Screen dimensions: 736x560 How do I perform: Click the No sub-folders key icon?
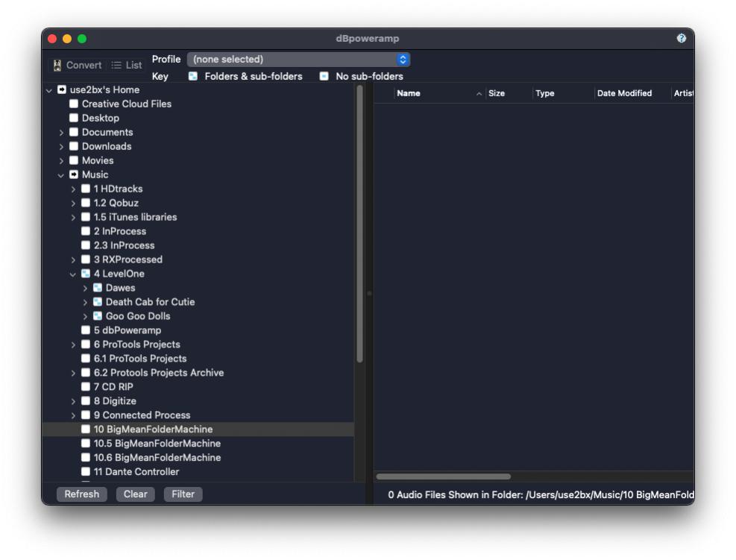324,76
